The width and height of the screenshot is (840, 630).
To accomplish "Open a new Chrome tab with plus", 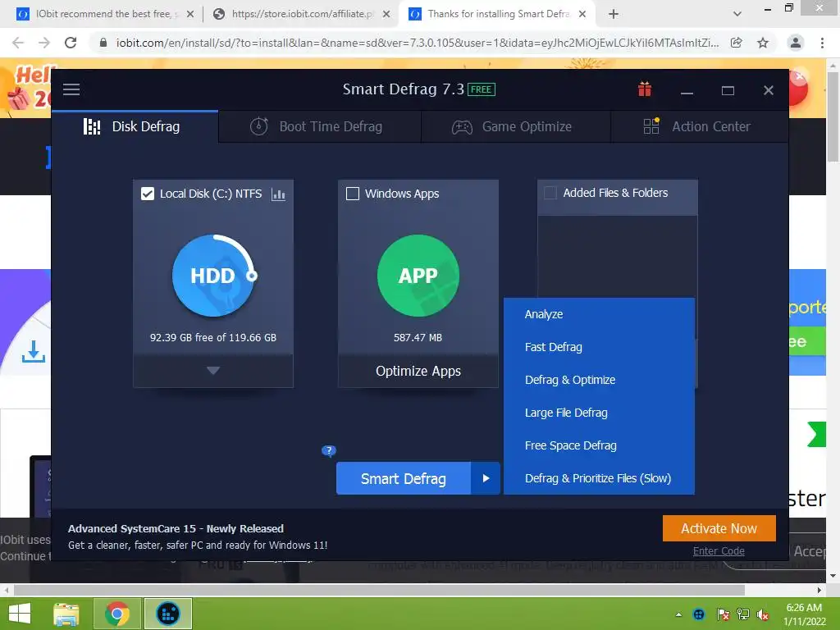I will tap(614, 14).
